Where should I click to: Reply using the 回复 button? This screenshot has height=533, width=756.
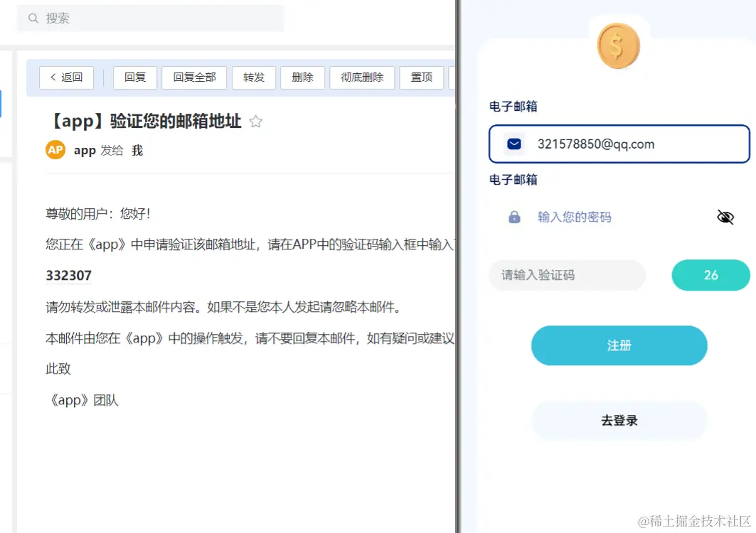tap(135, 77)
